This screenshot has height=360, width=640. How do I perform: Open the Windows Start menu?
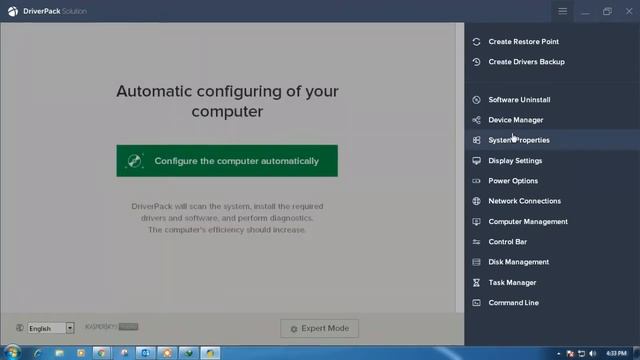point(12,353)
